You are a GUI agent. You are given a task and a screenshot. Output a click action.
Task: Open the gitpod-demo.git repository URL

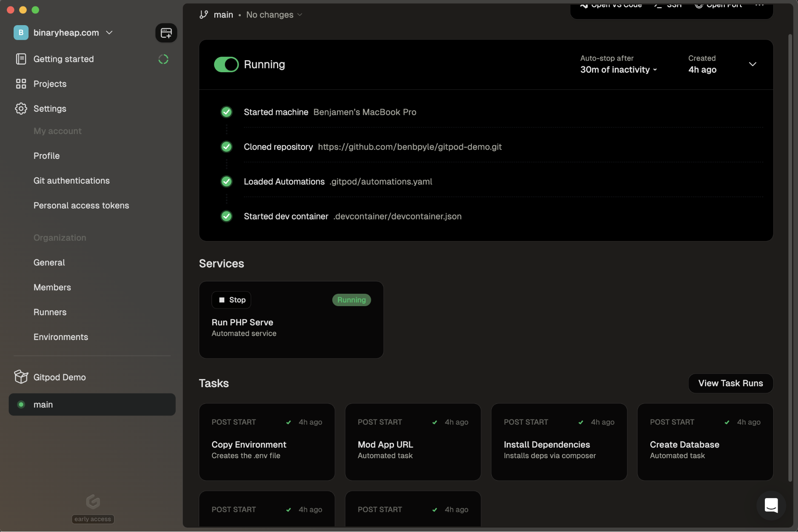pos(410,147)
